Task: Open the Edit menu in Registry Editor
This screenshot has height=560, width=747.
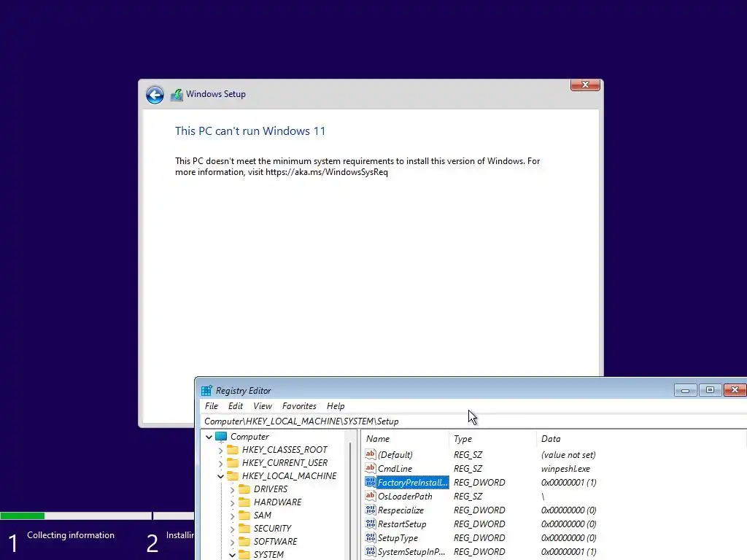Action: [x=236, y=406]
